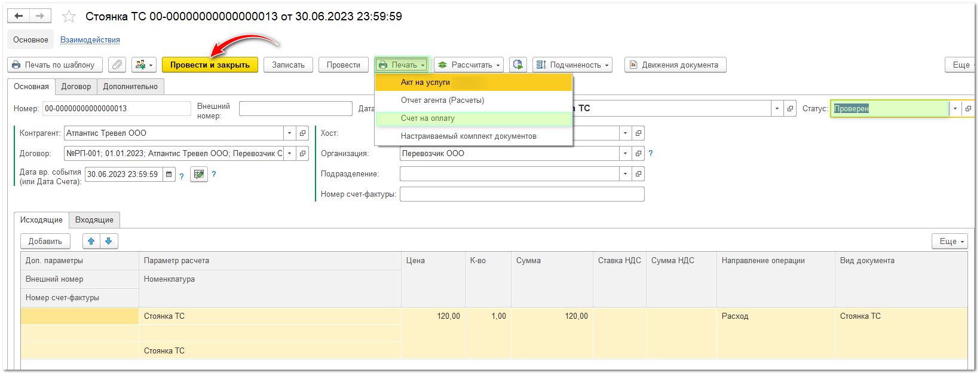Click the help question mark near Организация
Viewport: 980px width, 375px height.
click(651, 154)
